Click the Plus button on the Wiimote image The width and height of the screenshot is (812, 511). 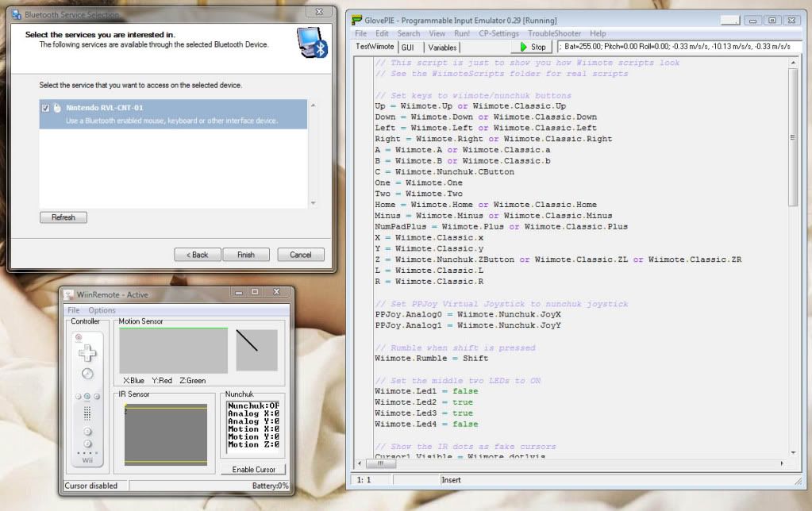[x=96, y=397]
